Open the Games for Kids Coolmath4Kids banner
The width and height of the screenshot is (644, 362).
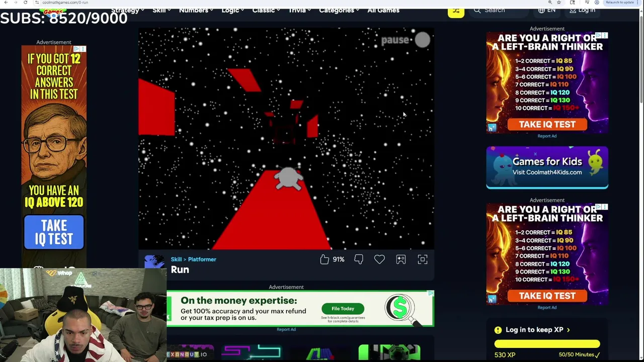coord(547,167)
